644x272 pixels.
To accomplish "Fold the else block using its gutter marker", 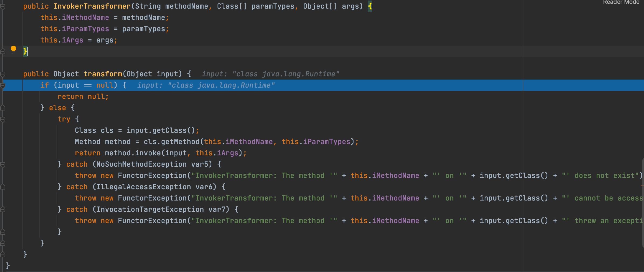I will (3, 108).
